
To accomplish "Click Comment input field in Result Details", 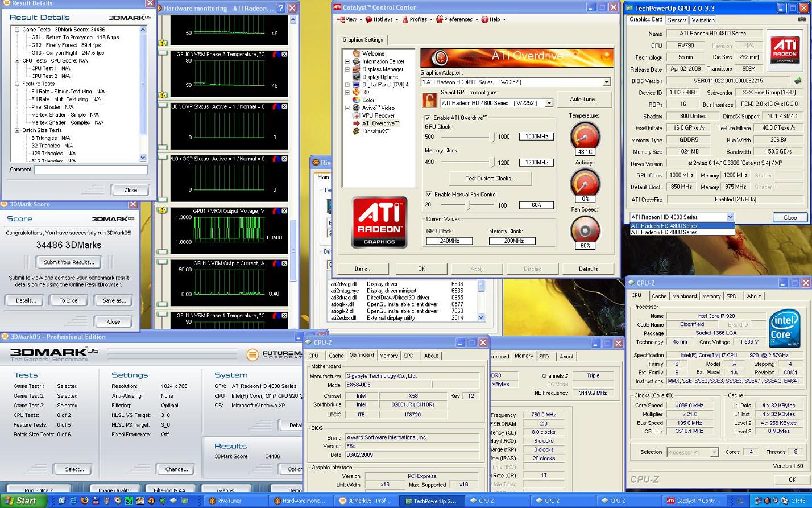I will (x=91, y=170).
